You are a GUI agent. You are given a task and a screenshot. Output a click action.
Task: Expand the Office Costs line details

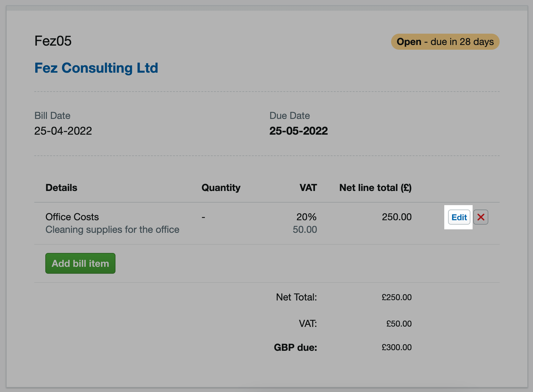pos(72,217)
